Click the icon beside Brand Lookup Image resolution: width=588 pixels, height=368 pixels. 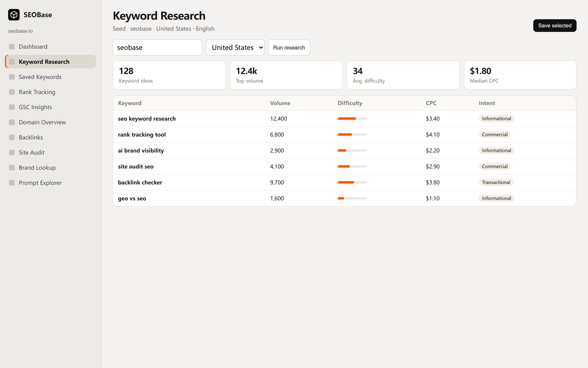pos(12,168)
